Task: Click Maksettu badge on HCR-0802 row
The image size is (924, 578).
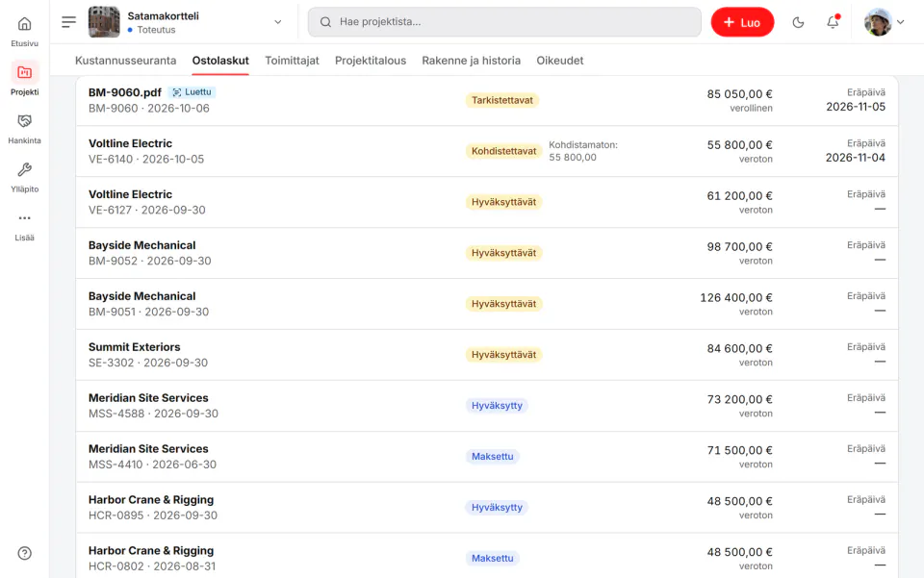Action: 492,559
